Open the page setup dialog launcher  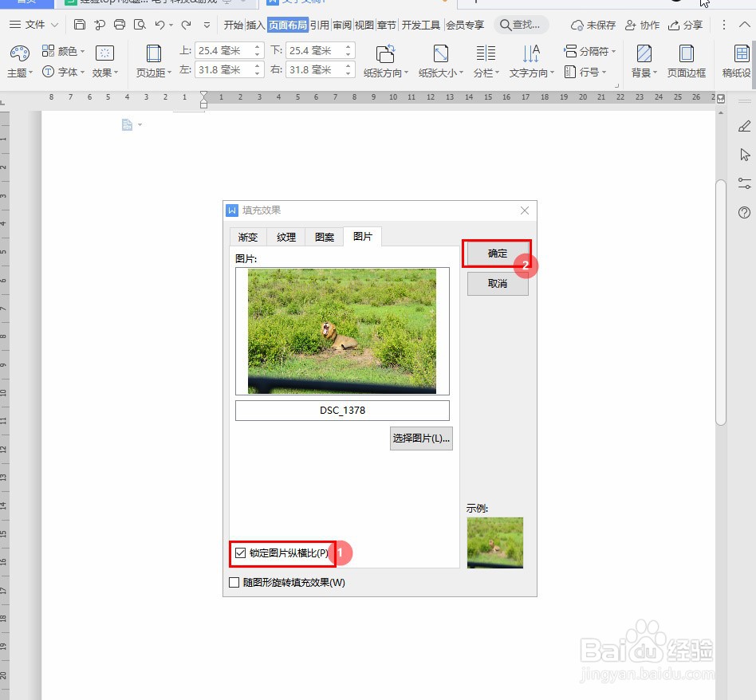[616, 85]
